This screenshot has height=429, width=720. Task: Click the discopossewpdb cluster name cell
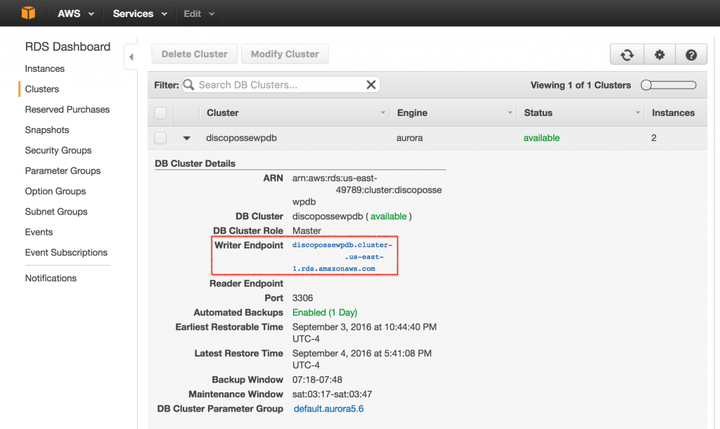click(x=241, y=138)
